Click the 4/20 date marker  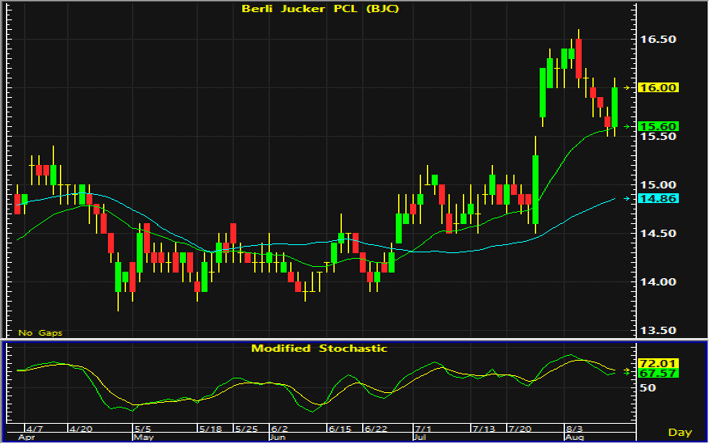pyautogui.click(x=80, y=429)
